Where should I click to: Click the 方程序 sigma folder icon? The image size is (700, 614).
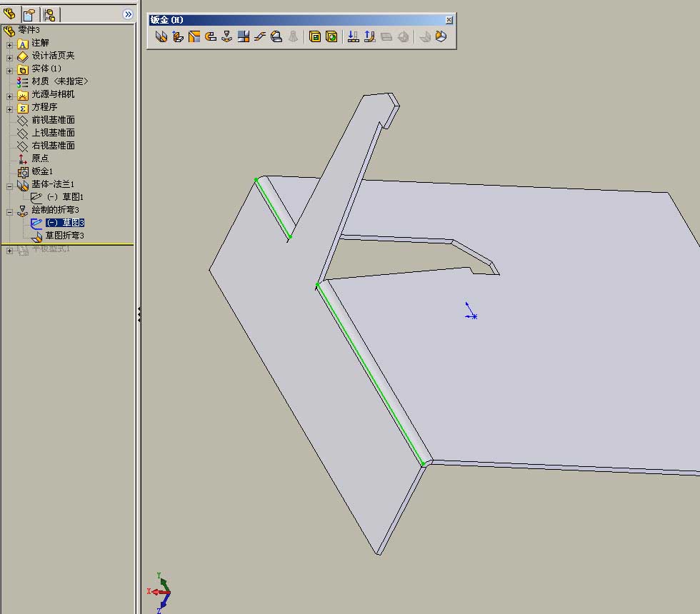pos(23,109)
